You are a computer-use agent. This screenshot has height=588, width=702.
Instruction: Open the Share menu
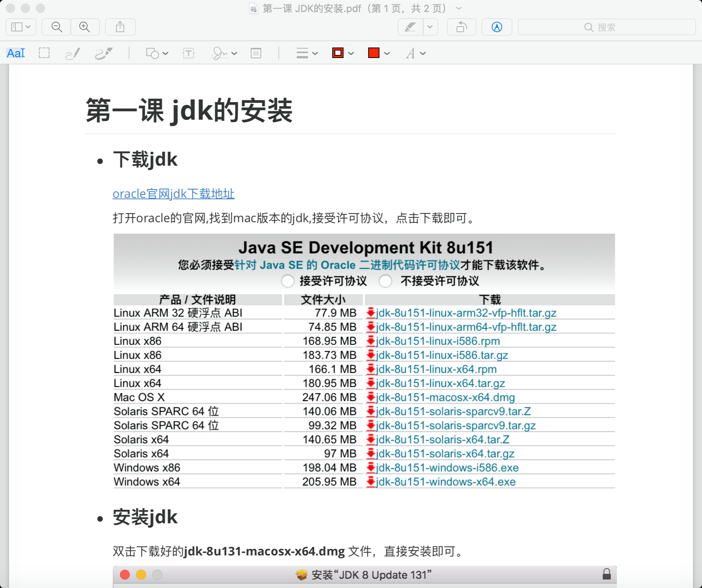120,27
